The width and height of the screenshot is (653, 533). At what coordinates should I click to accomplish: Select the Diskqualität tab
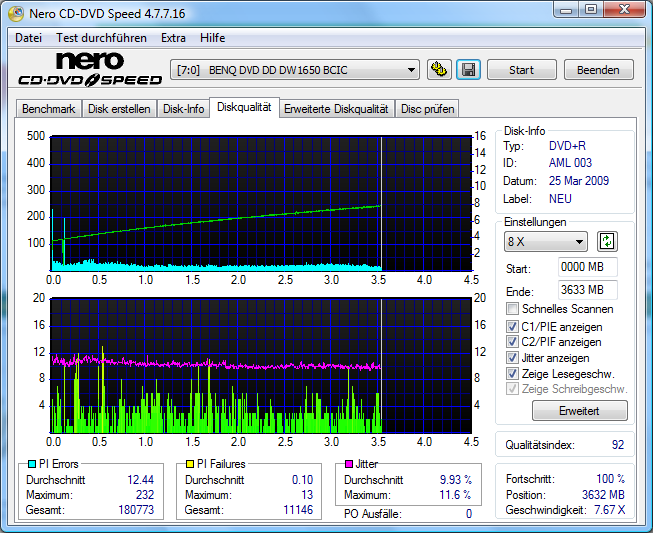pyautogui.click(x=244, y=107)
